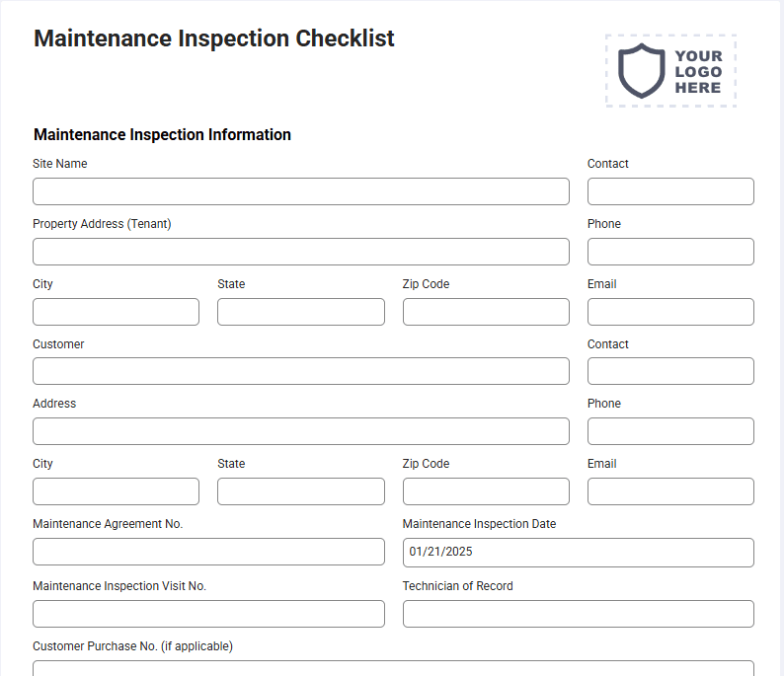The image size is (784, 676).
Task: Click the second Zip Code field
Action: [486, 491]
